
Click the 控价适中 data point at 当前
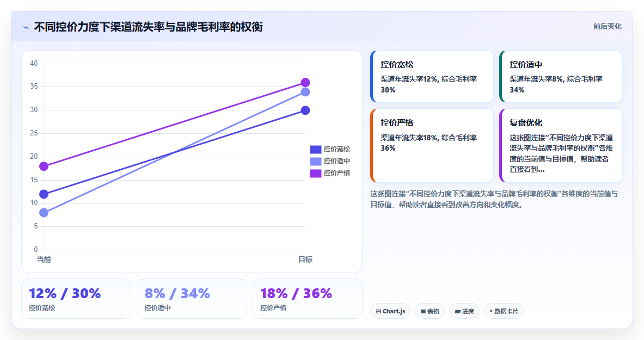click(44, 213)
